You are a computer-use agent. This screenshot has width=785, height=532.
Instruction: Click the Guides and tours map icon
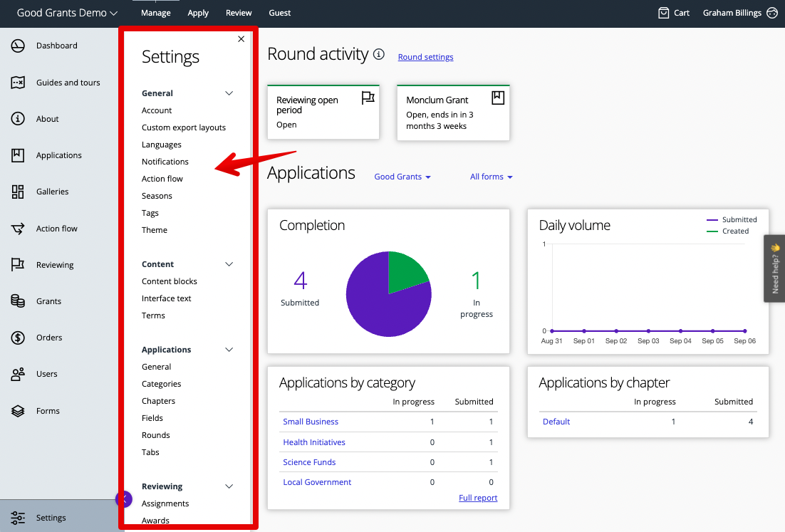coord(18,83)
